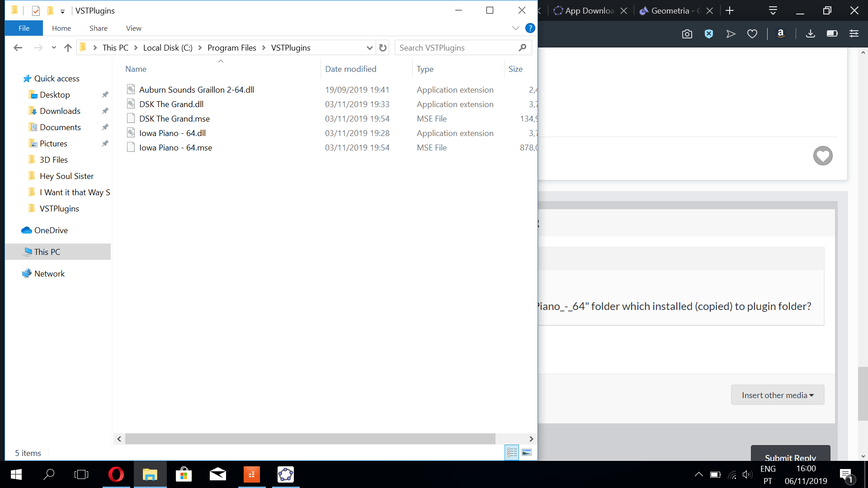
Task: Click the horizontal scrollbar track
Action: pos(512,439)
